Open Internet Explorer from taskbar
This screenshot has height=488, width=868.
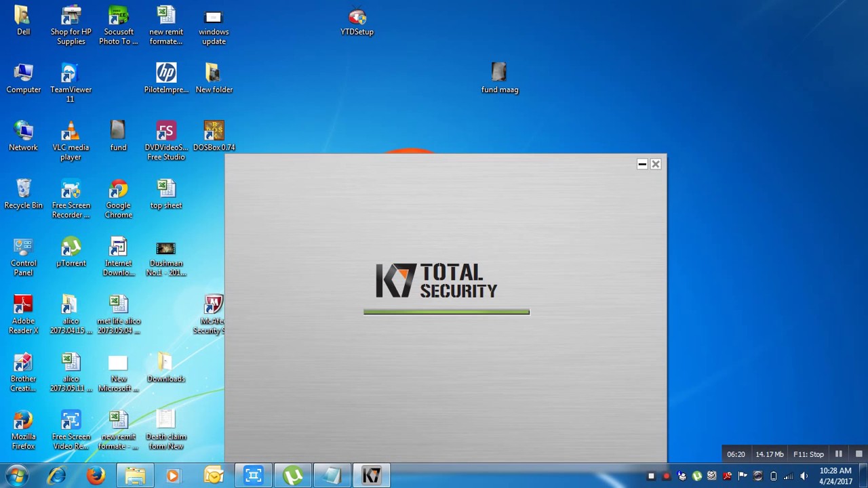[56, 476]
